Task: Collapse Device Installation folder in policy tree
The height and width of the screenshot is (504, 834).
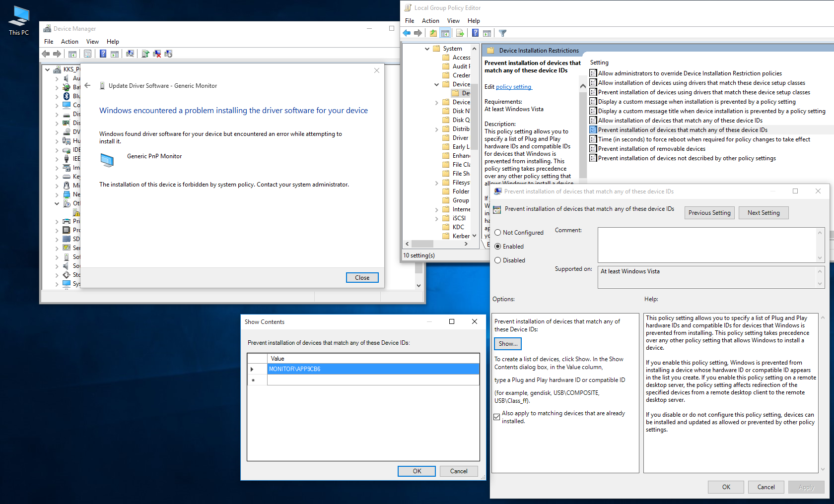Action: 436,84
